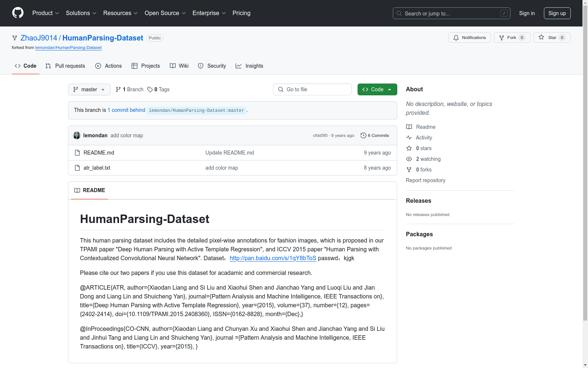
Task: Click the search magnifier icon in header
Action: 399,13
